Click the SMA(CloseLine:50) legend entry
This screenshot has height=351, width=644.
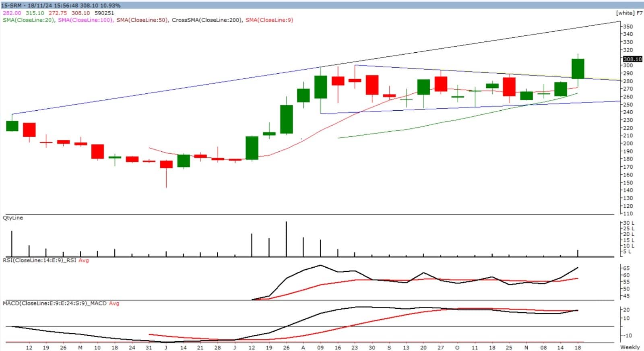click(x=142, y=20)
